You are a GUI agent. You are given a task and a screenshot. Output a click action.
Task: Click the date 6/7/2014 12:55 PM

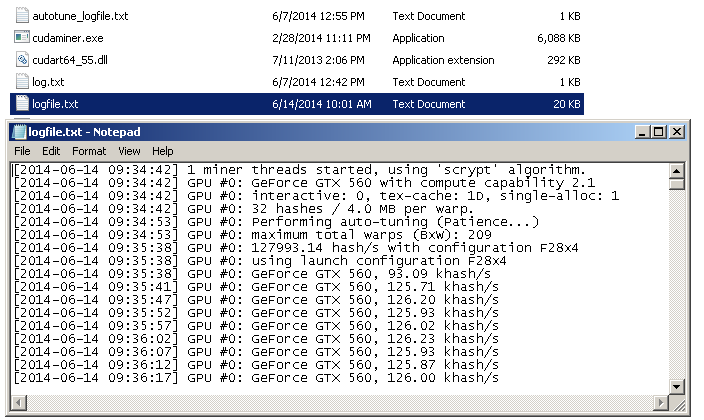coord(318,16)
